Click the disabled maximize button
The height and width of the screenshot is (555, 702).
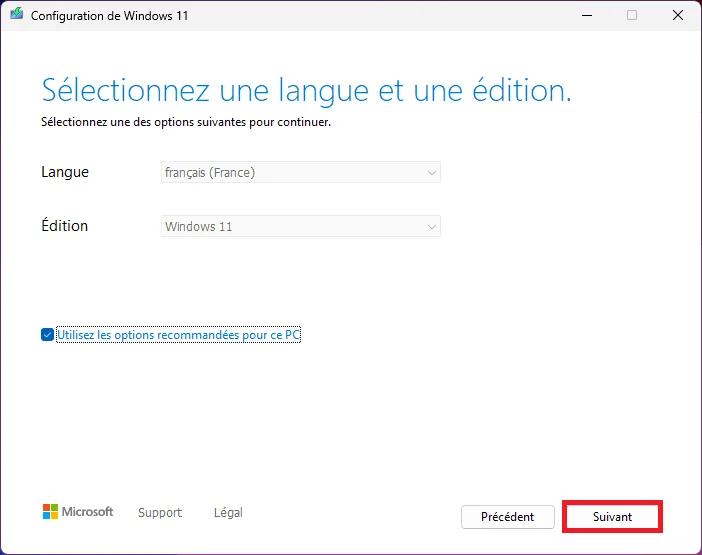coord(632,15)
